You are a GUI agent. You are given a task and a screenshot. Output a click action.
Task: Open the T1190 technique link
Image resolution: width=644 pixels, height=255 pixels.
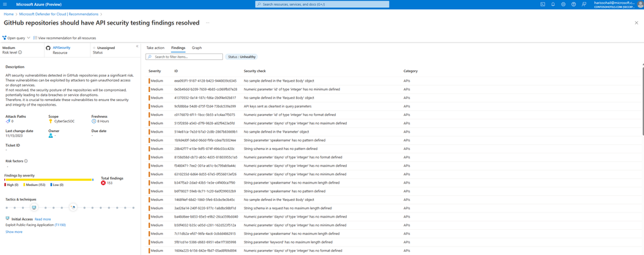pyautogui.click(x=60, y=225)
